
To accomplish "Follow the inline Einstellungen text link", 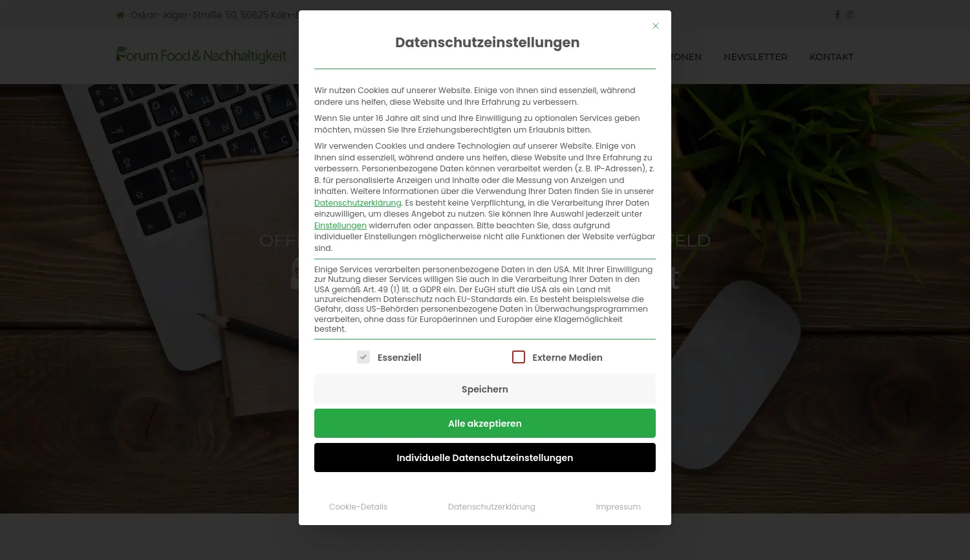I will point(340,226).
